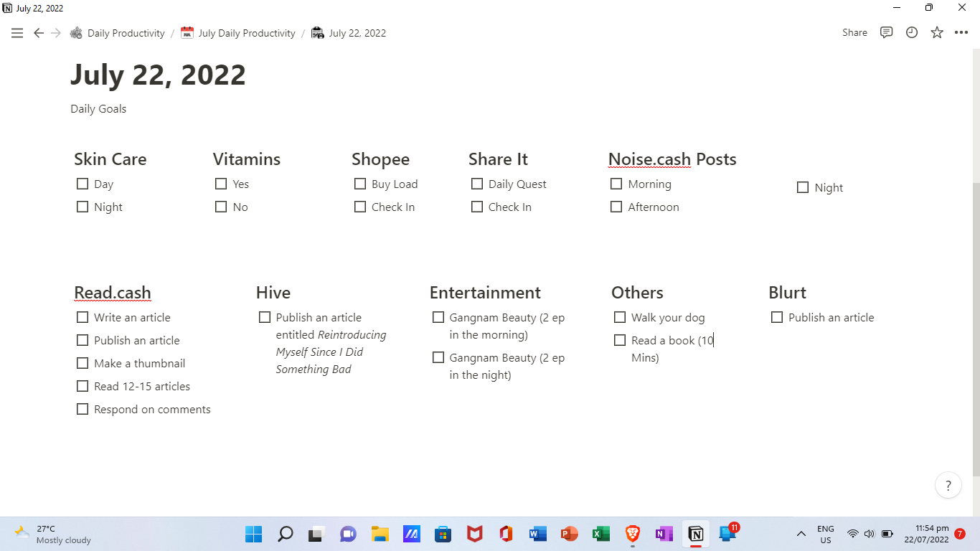Open the Help question mark button

tap(948, 486)
